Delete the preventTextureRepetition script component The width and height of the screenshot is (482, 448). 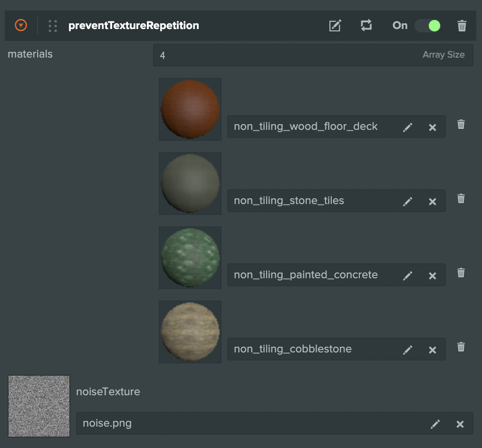(x=461, y=26)
